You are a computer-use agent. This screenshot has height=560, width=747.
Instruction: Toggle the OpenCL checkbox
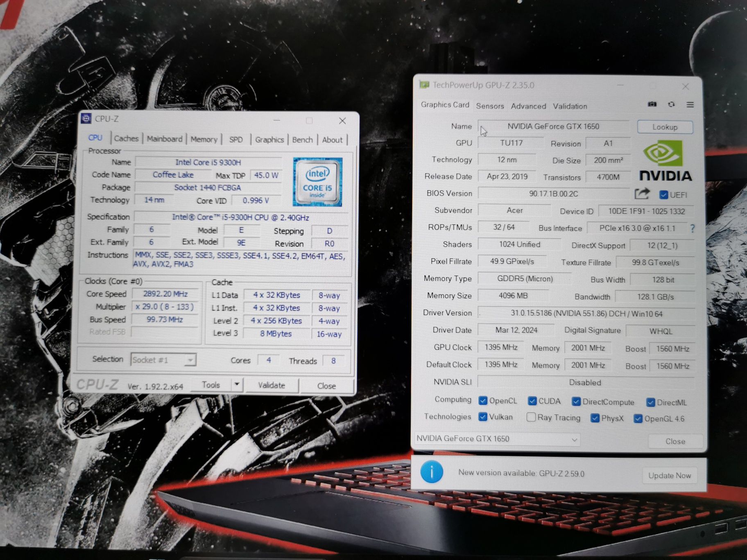483,400
